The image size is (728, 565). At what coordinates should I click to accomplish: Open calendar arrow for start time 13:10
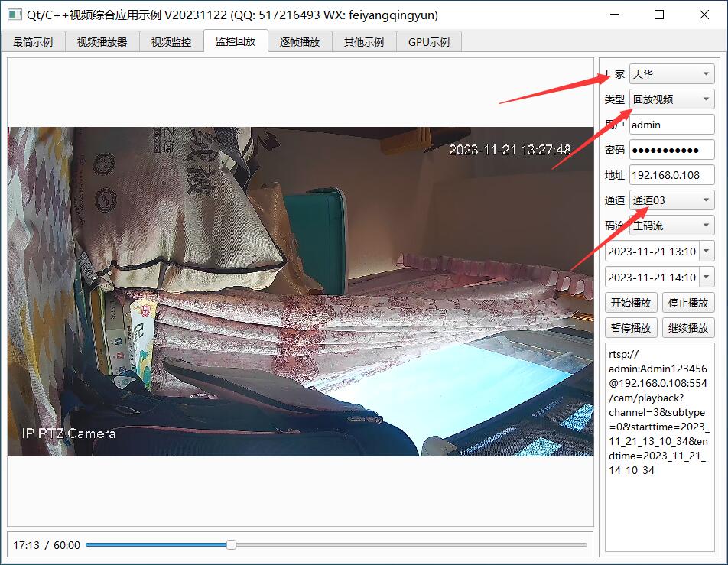pyautogui.click(x=706, y=252)
